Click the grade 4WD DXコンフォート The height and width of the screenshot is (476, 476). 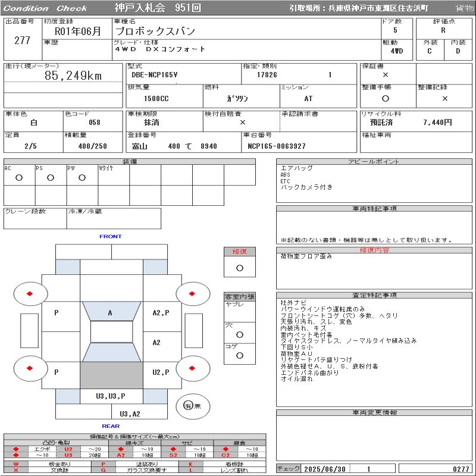pos(160,49)
